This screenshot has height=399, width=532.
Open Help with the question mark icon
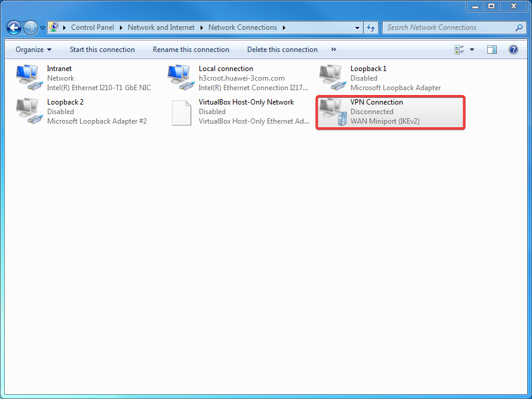coord(513,50)
